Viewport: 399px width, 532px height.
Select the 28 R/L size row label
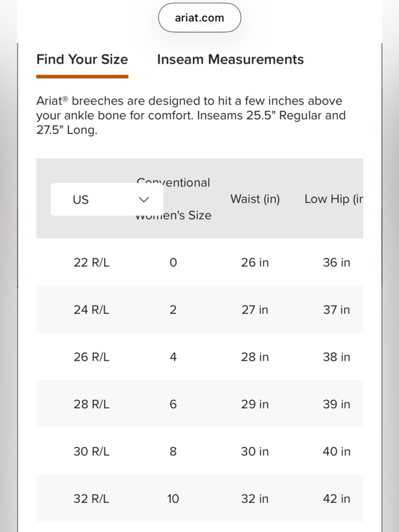(91, 404)
